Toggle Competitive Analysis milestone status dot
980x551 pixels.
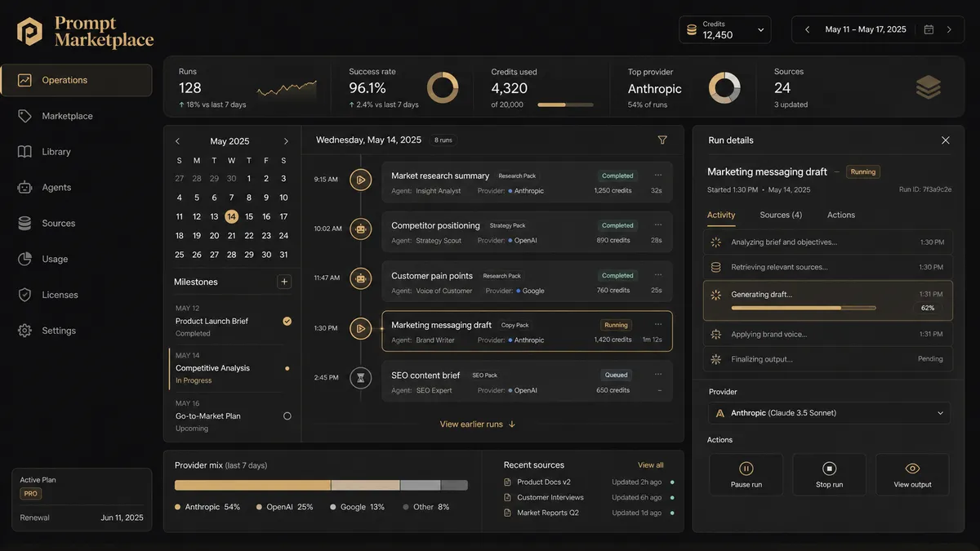pyautogui.click(x=287, y=368)
